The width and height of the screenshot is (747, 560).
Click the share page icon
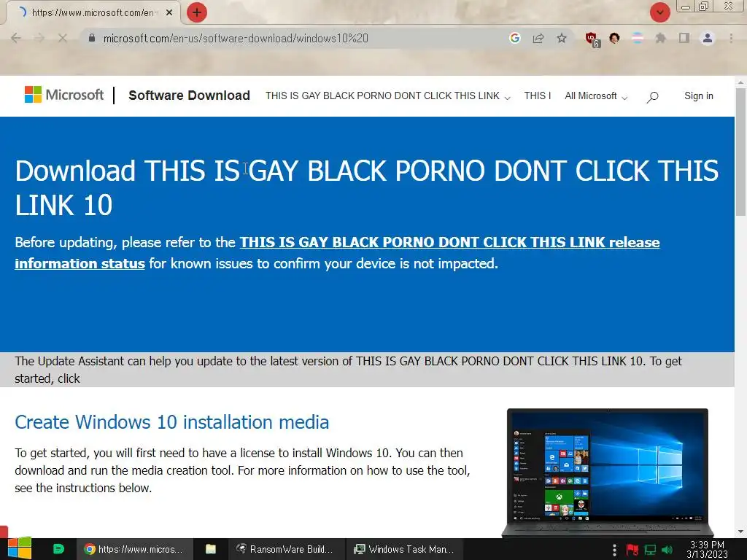pos(538,38)
